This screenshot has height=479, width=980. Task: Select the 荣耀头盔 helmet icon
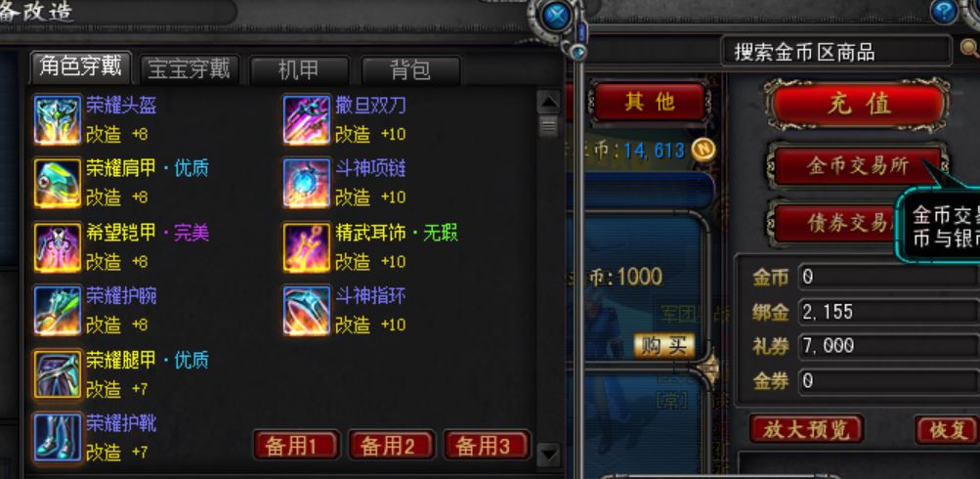click(58, 119)
